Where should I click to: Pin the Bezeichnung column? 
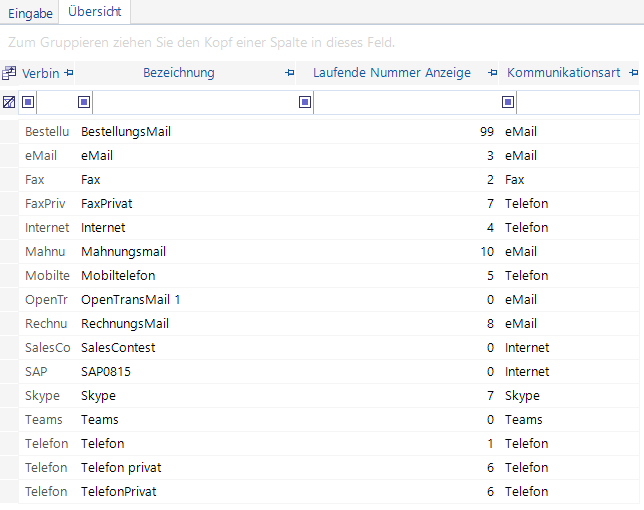coord(290,73)
